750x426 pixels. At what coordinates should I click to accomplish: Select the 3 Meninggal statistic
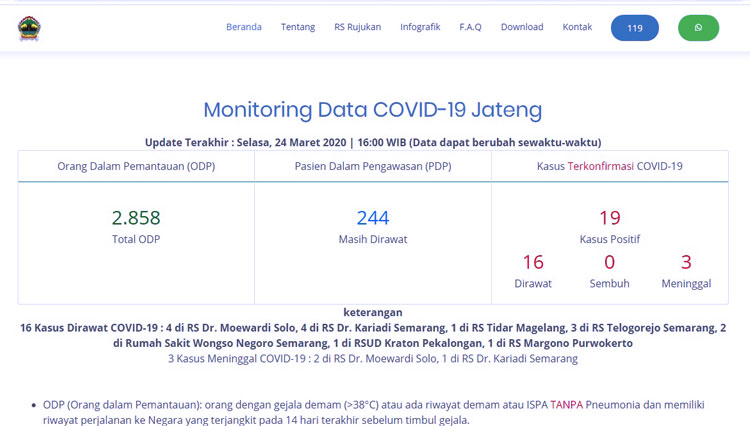coord(686,262)
